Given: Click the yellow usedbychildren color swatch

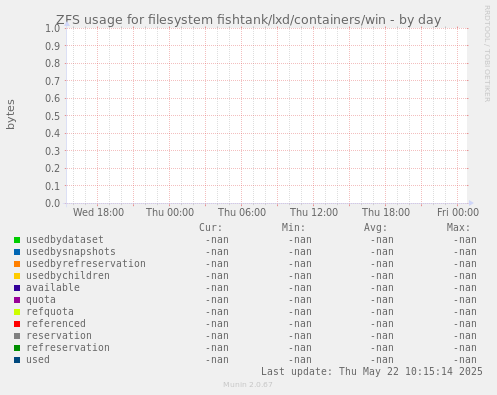Looking at the screenshot, I should click(x=17, y=276).
